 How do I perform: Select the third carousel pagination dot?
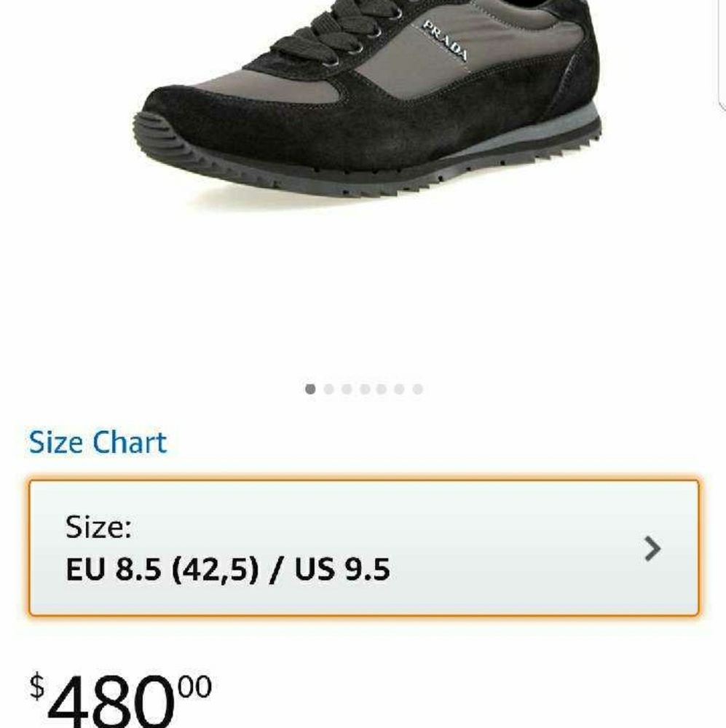pyautogui.click(x=347, y=389)
